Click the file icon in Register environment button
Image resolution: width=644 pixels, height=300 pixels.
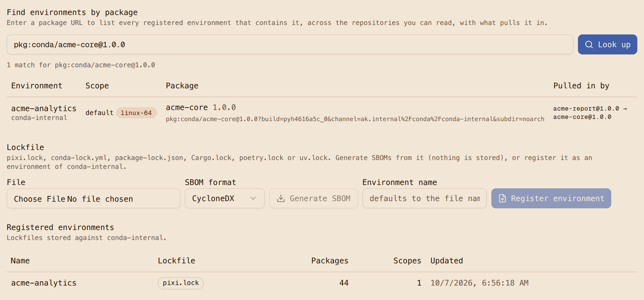pyautogui.click(x=502, y=198)
